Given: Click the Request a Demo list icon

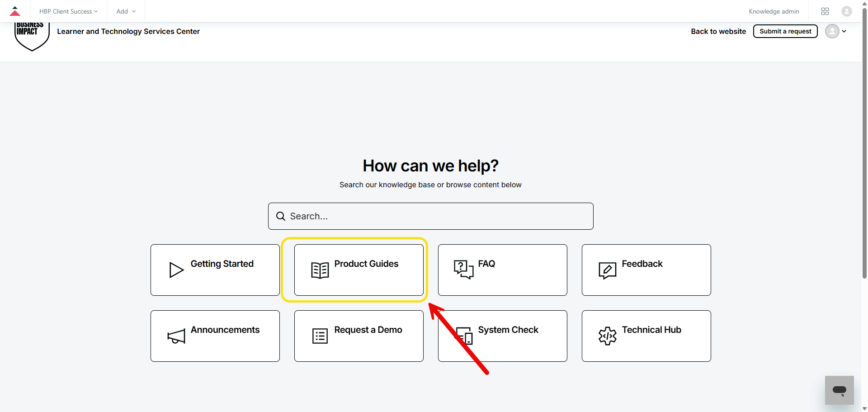Looking at the screenshot, I should pyautogui.click(x=320, y=336).
